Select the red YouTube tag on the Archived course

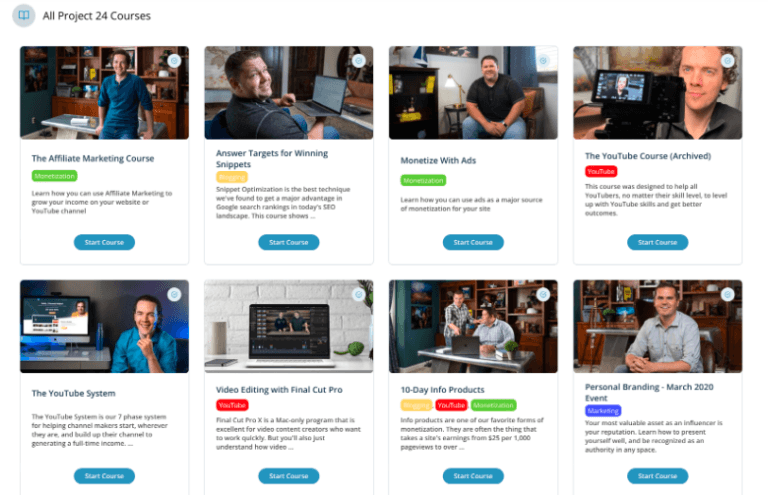(x=601, y=171)
